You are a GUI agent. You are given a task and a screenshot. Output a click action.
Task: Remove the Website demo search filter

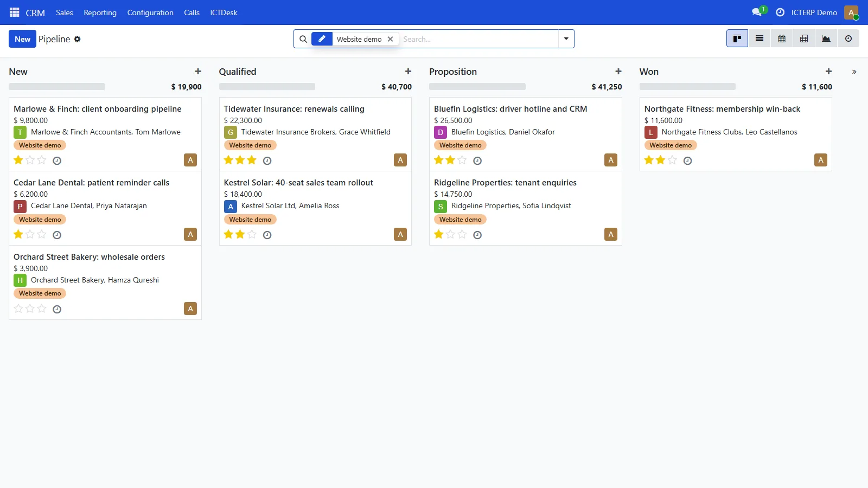(x=390, y=39)
